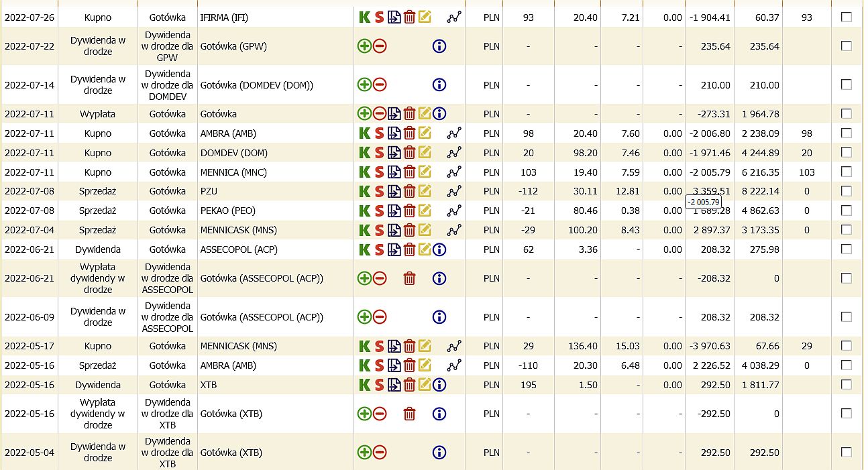The width and height of the screenshot is (868, 470).
Task: Click the amount 2 897.37
Action: point(712,230)
